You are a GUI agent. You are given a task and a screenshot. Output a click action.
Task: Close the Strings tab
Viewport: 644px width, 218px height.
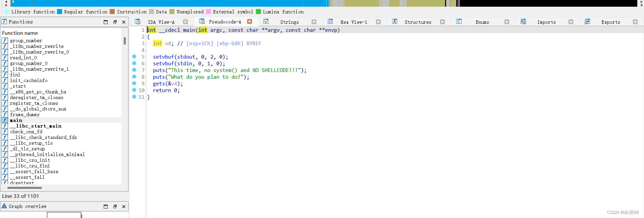314,22
